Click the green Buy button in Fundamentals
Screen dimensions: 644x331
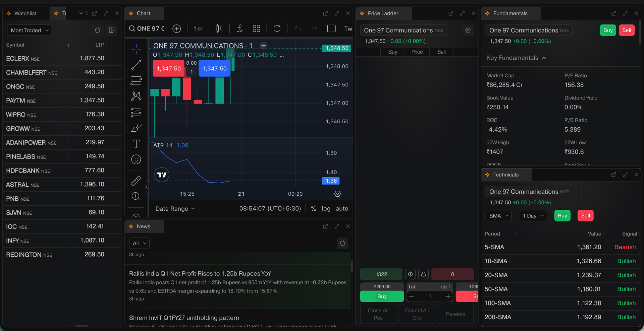tap(608, 30)
